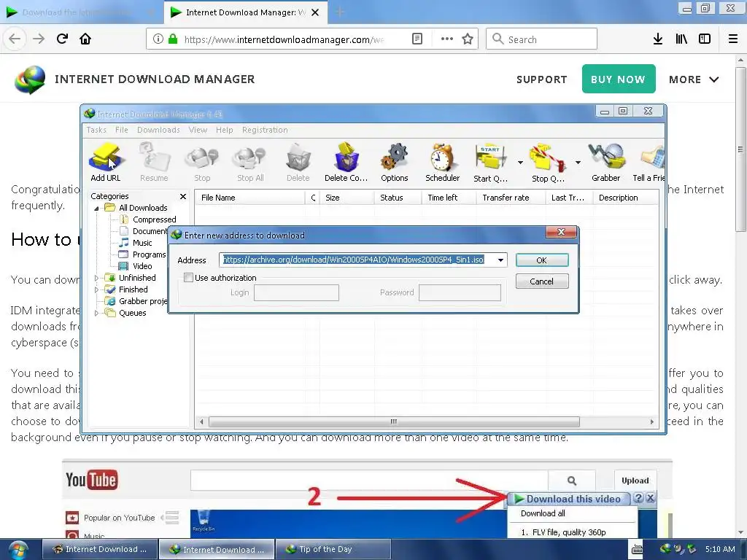Reload the page in the browser

click(x=62, y=39)
